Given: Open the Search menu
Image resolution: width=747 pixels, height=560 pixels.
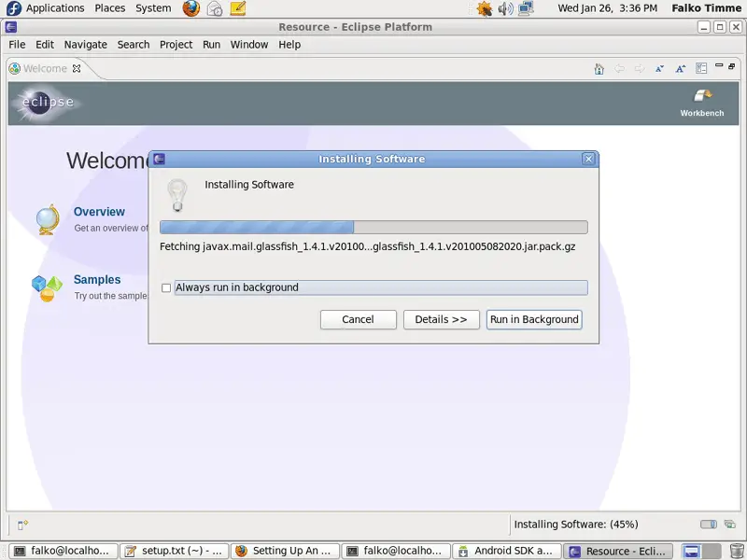Looking at the screenshot, I should click(x=134, y=45).
